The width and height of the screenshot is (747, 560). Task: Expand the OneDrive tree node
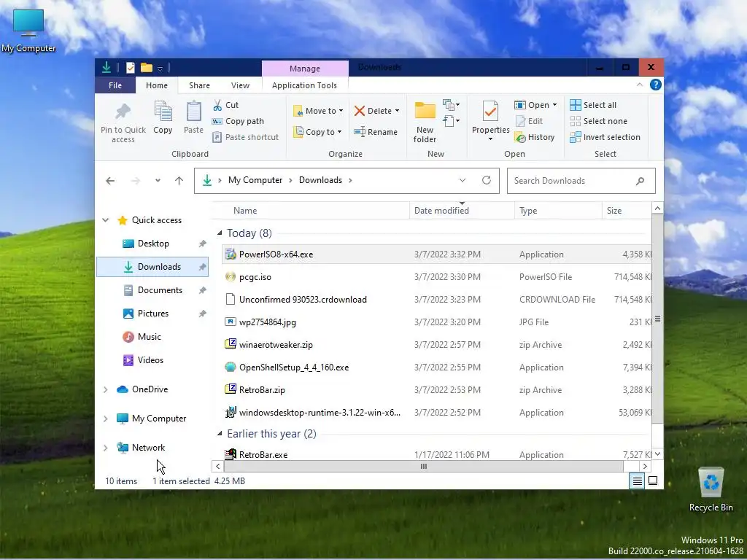coord(106,389)
